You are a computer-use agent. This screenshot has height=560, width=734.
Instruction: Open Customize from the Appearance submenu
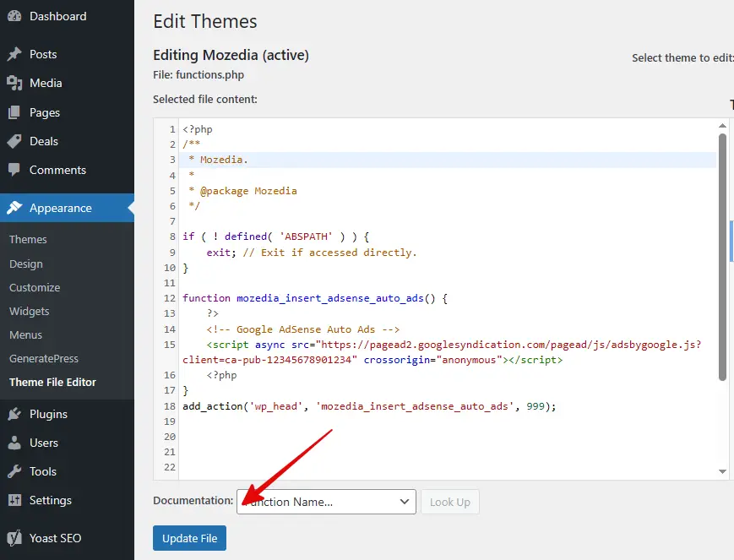(x=35, y=287)
